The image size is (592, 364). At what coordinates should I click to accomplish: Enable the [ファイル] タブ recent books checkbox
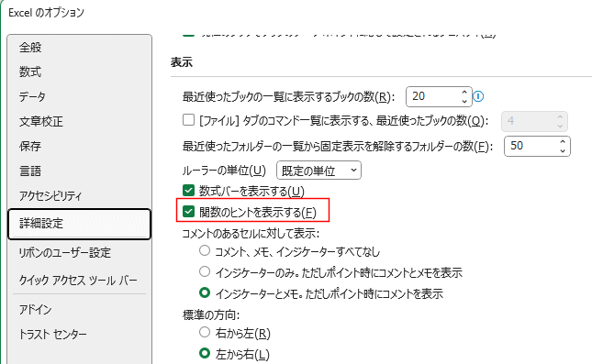[188, 120]
